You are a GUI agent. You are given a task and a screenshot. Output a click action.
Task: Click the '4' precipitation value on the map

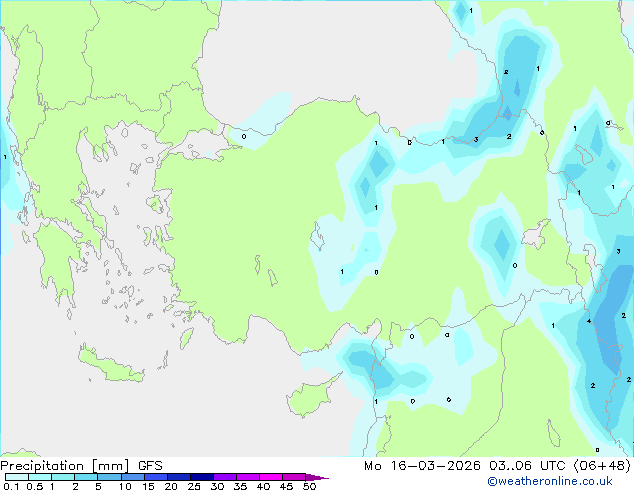click(x=589, y=321)
